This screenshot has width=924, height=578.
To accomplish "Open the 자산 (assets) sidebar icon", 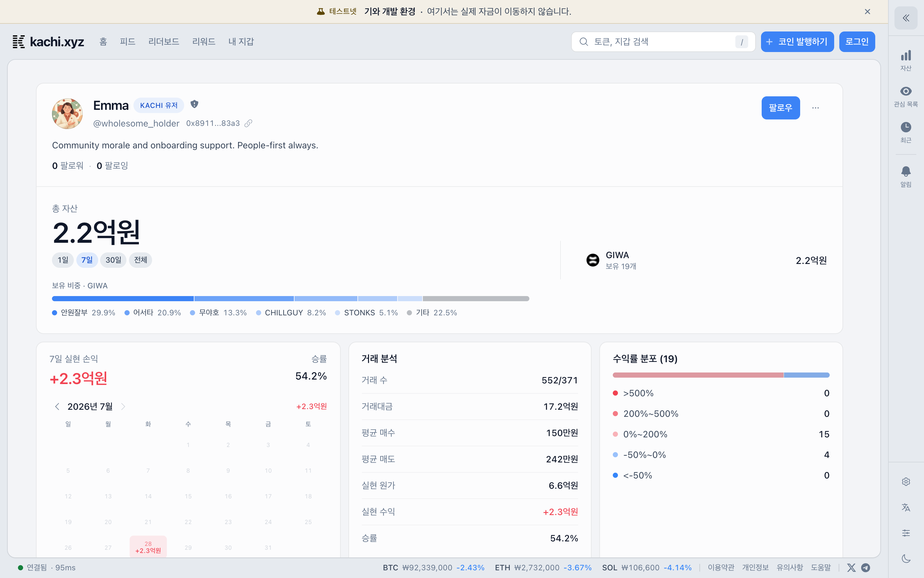I will pos(906,60).
